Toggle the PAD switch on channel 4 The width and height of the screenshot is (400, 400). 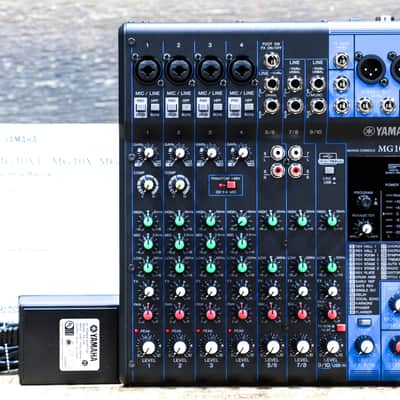(235, 107)
